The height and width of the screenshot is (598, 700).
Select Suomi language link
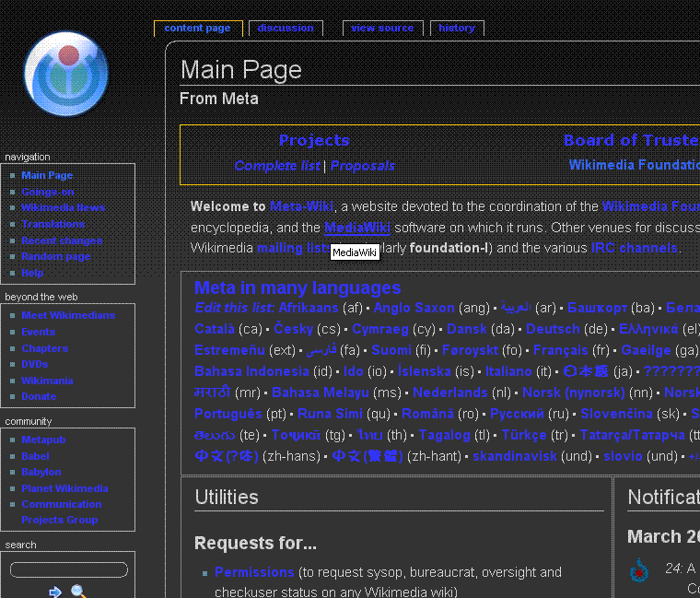(x=391, y=350)
